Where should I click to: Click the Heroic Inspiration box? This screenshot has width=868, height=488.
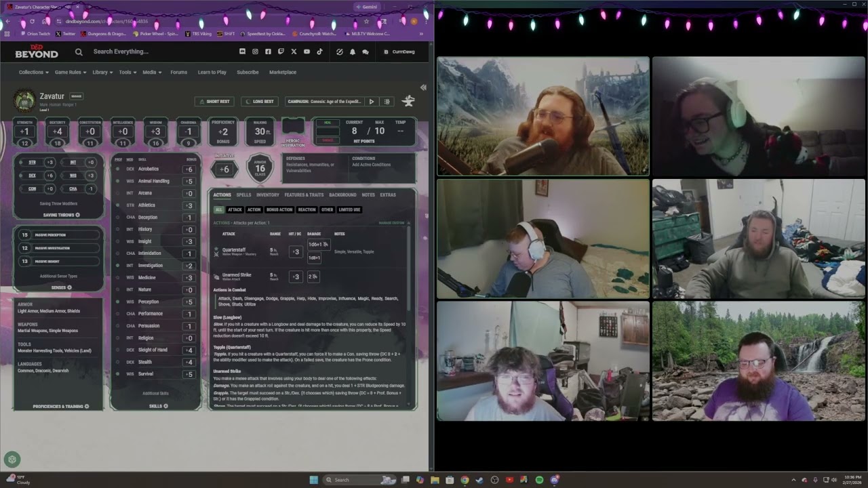[293, 126]
